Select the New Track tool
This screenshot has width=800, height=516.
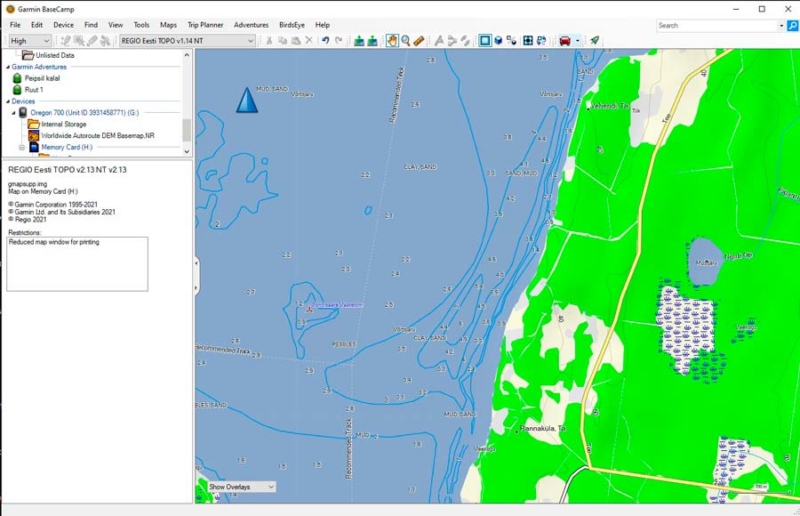465,40
